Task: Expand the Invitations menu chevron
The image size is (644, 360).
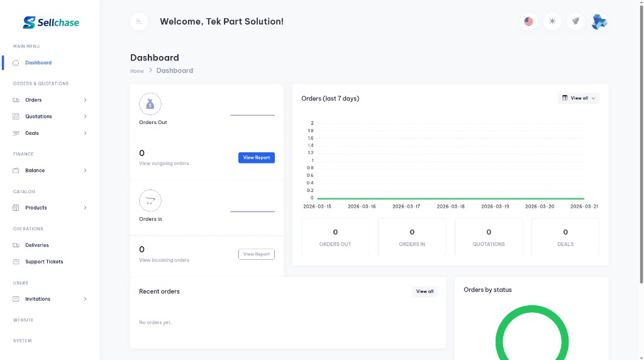Action: 85,299
